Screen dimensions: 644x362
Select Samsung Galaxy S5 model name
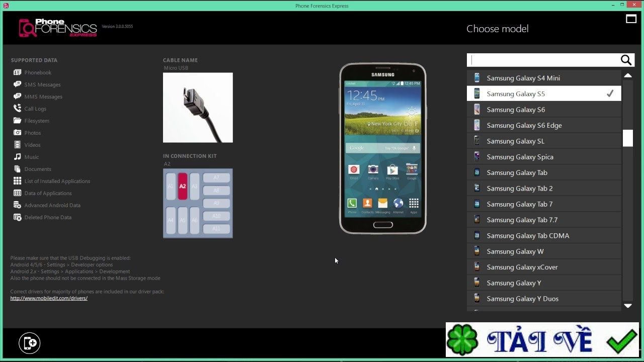click(516, 94)
